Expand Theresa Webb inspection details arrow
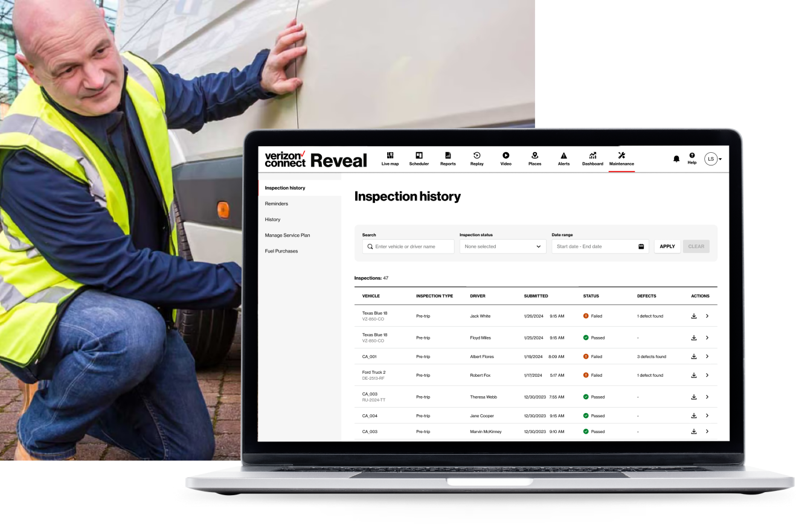Image resolution: width=796 pixels, height=532 pixels. [x=707, y=397]
